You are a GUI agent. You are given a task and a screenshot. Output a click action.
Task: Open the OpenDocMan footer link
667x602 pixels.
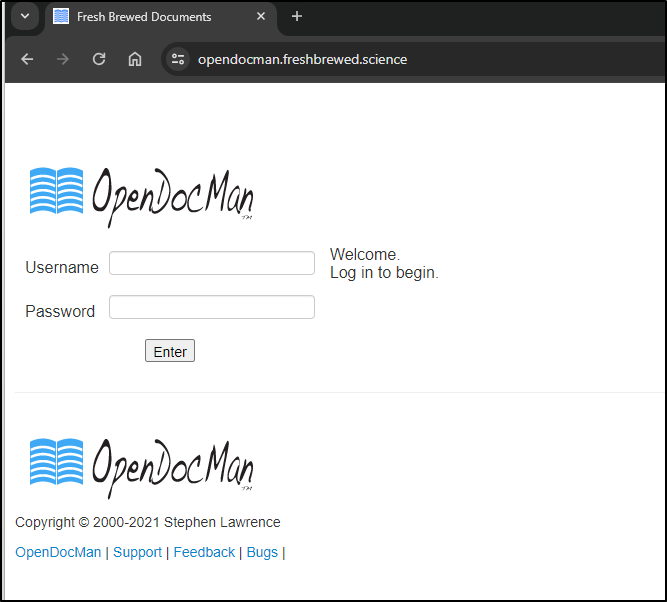[58, 552]
